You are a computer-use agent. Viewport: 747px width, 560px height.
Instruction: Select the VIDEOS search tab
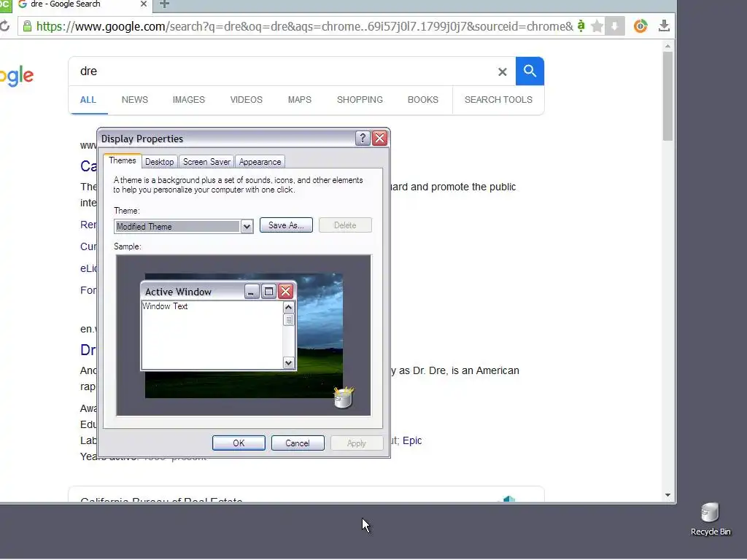247,100
